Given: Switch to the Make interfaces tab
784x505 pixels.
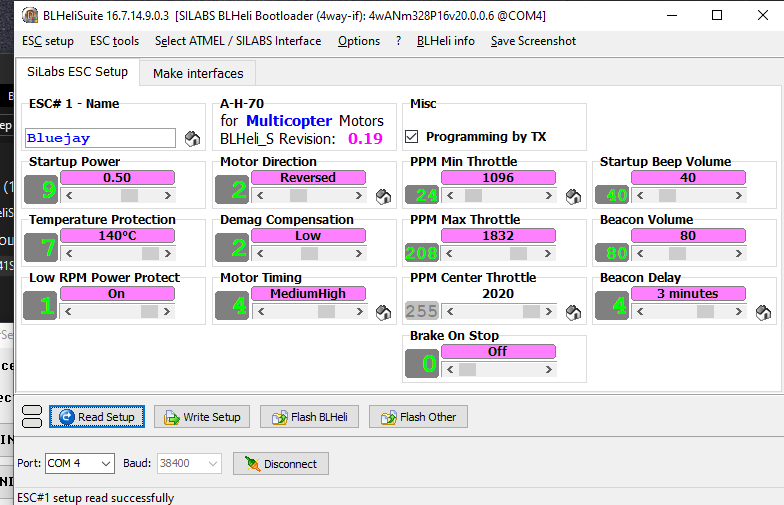Looking at the screenshot, I should coord(198,74).
